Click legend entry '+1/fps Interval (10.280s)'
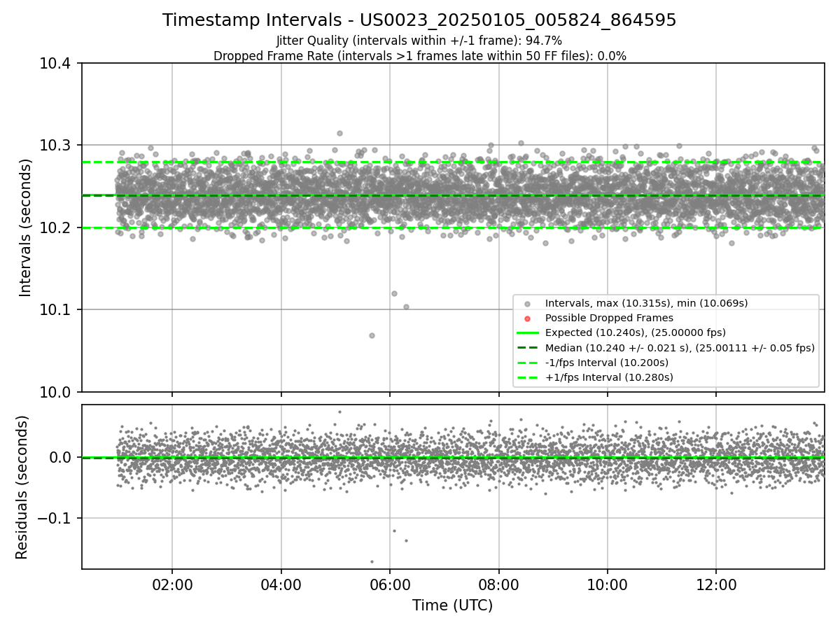 [x=609, y=377]
